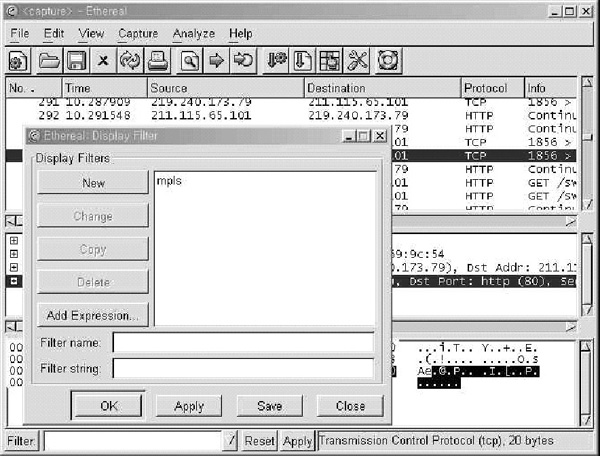The image size is (600, 456).
Task: Click hex pane scrollbar down arrow
Action: (587, 420)
